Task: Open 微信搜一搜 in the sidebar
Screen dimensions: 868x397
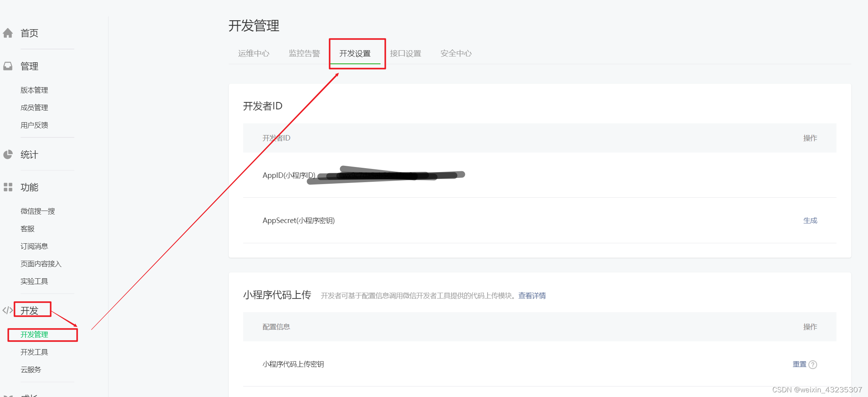Action: pyautogui.click(x=38, y=211)
